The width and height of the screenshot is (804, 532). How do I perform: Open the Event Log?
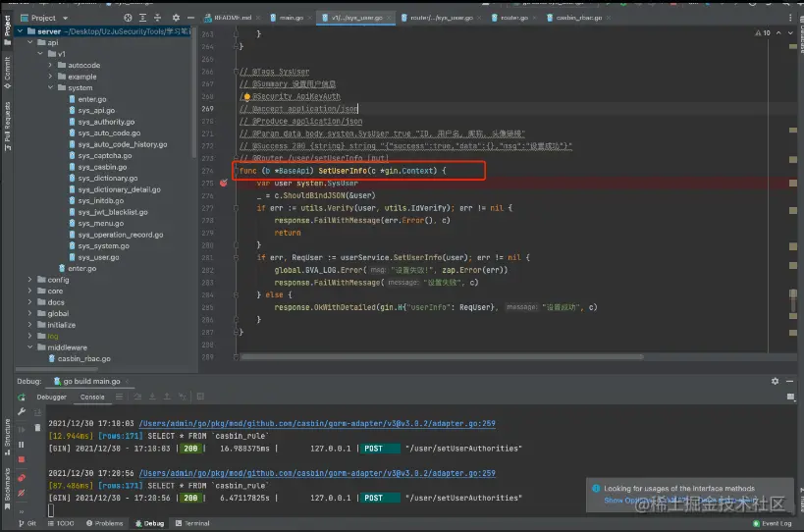point(773,523)
